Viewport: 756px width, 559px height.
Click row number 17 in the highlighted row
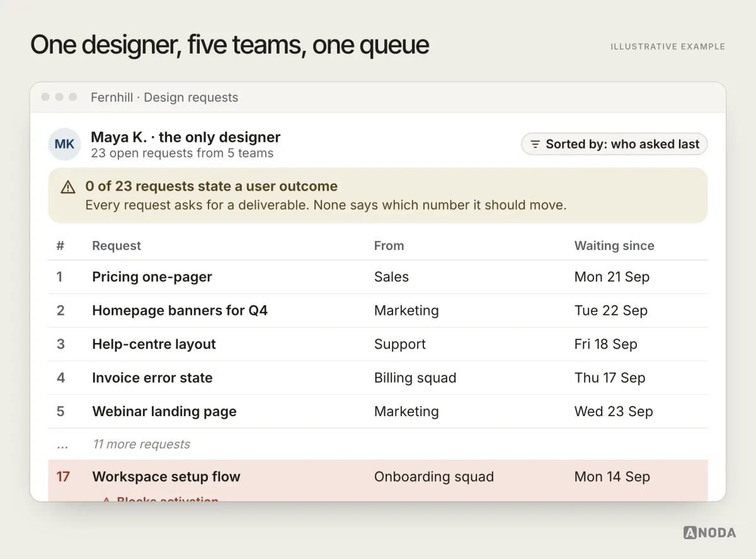click(x=63, y=477)
